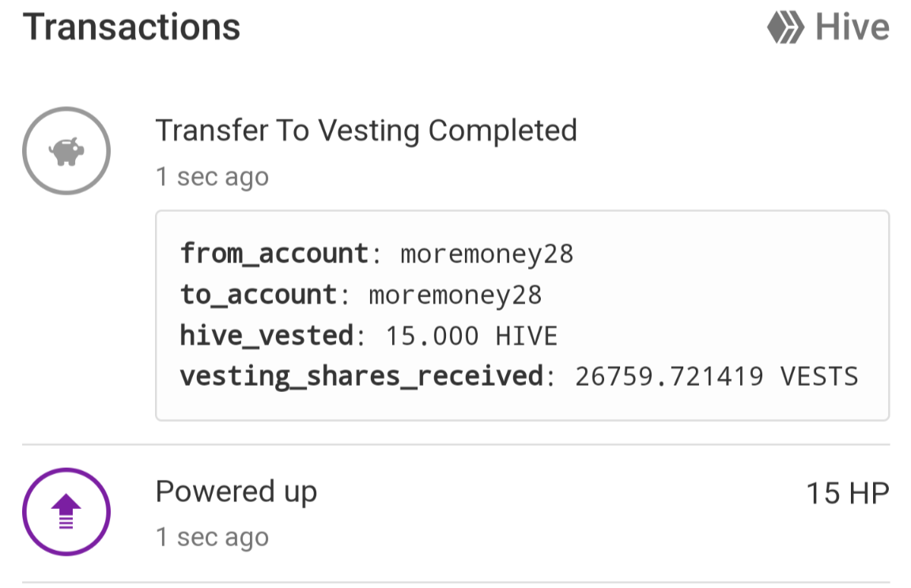Click the vesting_shares_received label
Image resolution: width=911 pixels, height=588 pixels.
click(361, 377)
